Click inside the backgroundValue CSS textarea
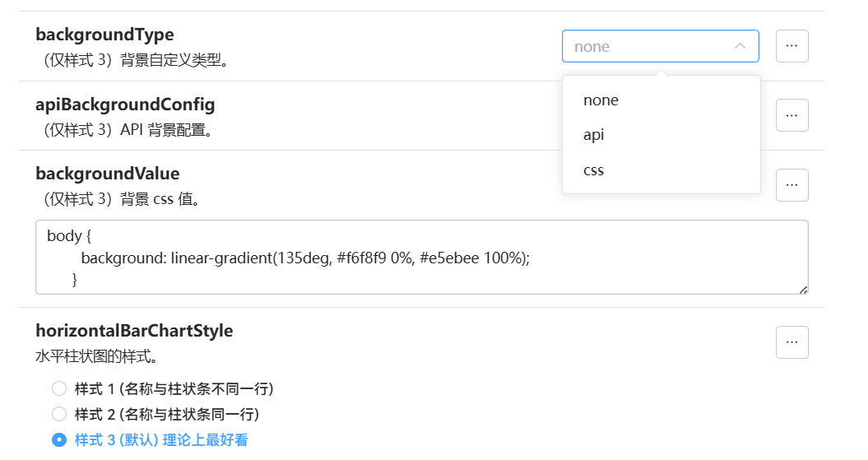Image resolution: width=868 pixels, height=460 pixels. (422, 257)
